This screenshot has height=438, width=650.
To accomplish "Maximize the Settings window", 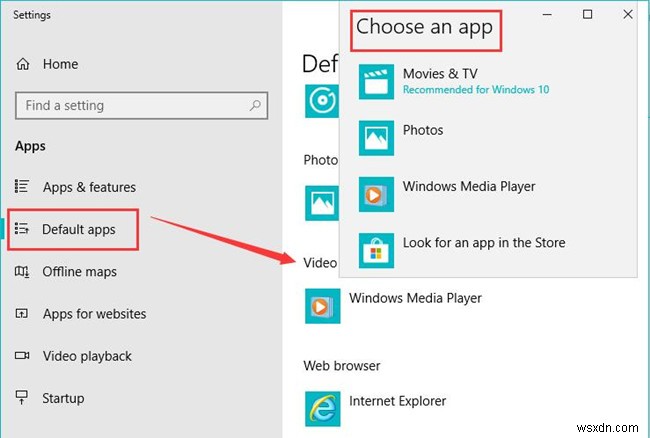I will 587,15.
